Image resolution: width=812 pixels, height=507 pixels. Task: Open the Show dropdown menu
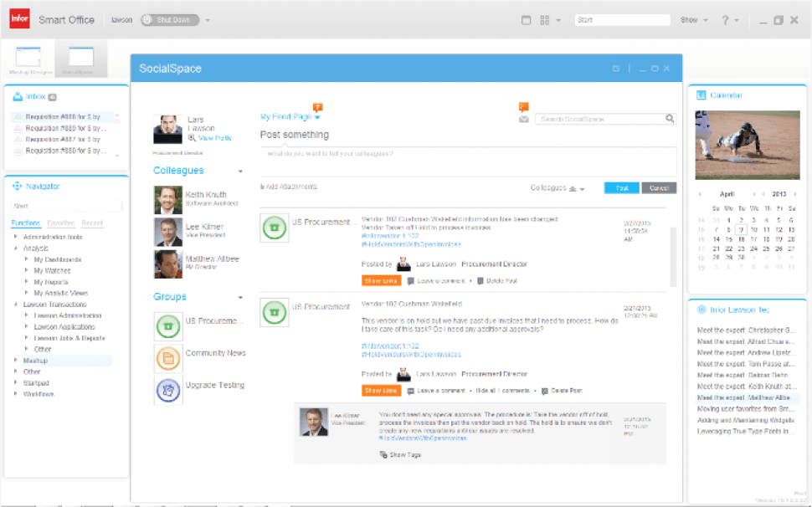pyautogui.click(x=694, y=20)
